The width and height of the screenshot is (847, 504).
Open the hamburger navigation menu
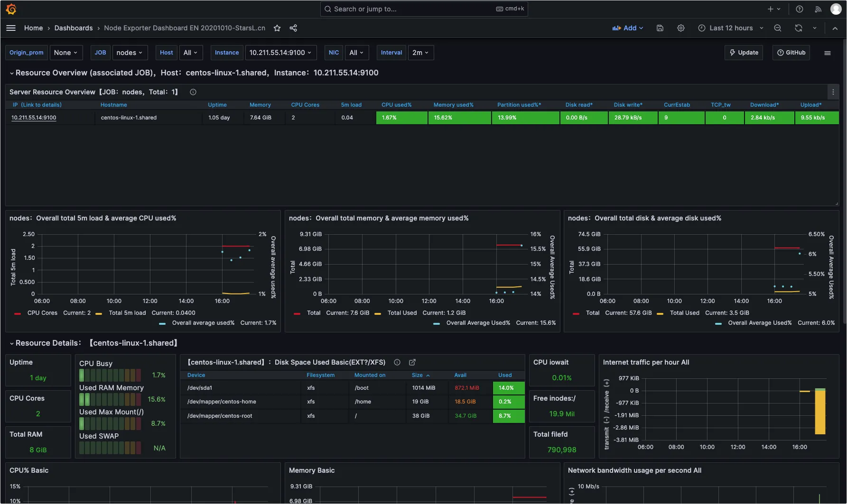pyautogui.click(x=11, y=28)
